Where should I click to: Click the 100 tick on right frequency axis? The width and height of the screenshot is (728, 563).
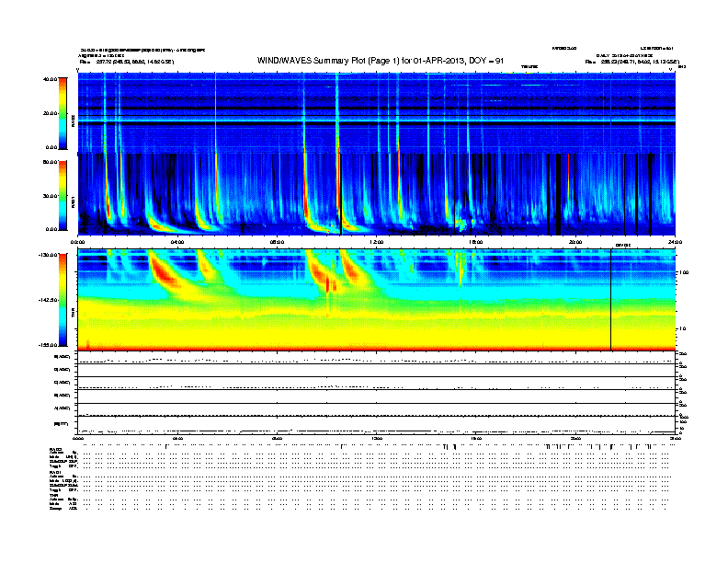[x=684, y=272]
